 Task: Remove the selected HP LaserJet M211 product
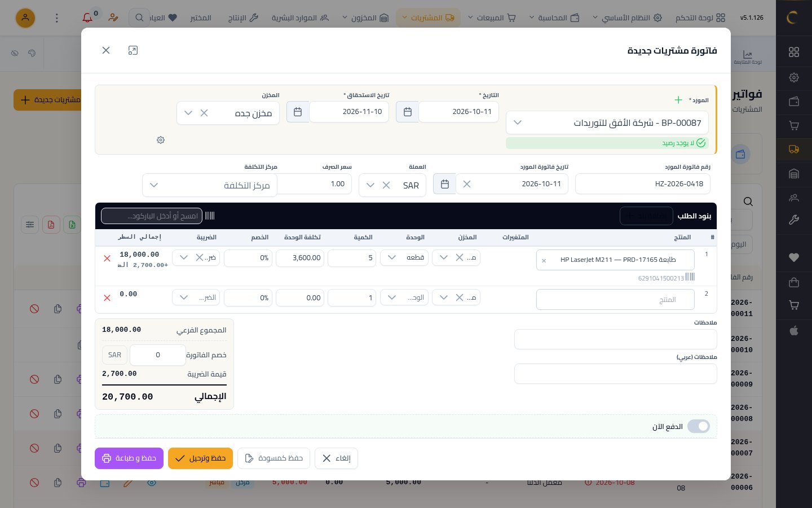[544, 260]
